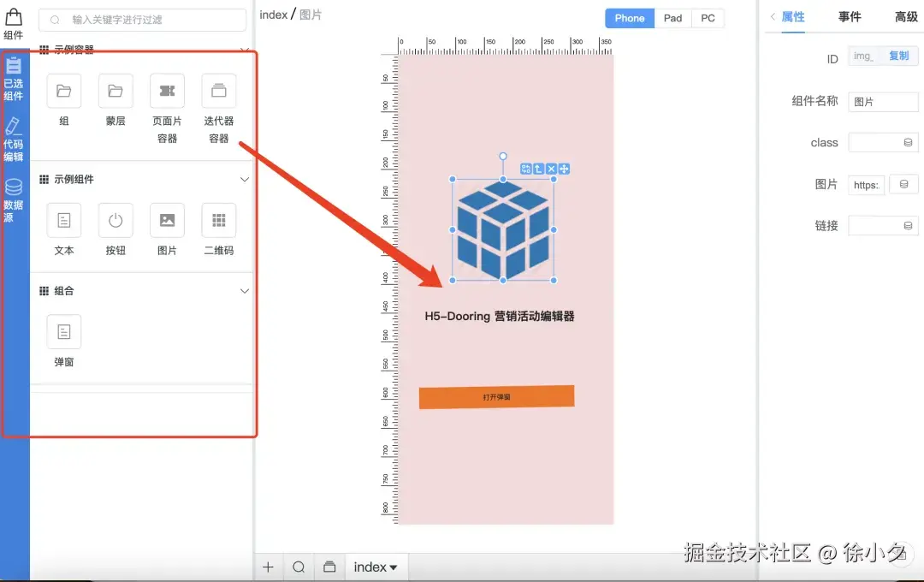Select the 组 group container component

click(63, 91)
